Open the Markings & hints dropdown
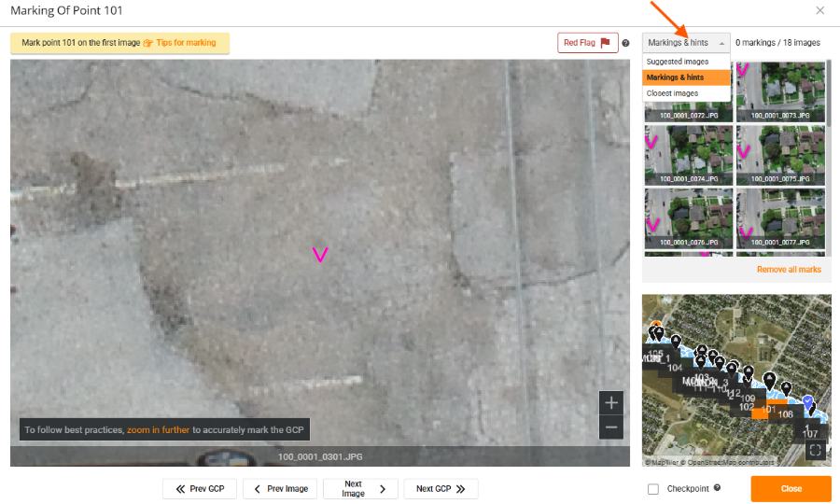Viewport: 840px width, 504px height. 685,43
